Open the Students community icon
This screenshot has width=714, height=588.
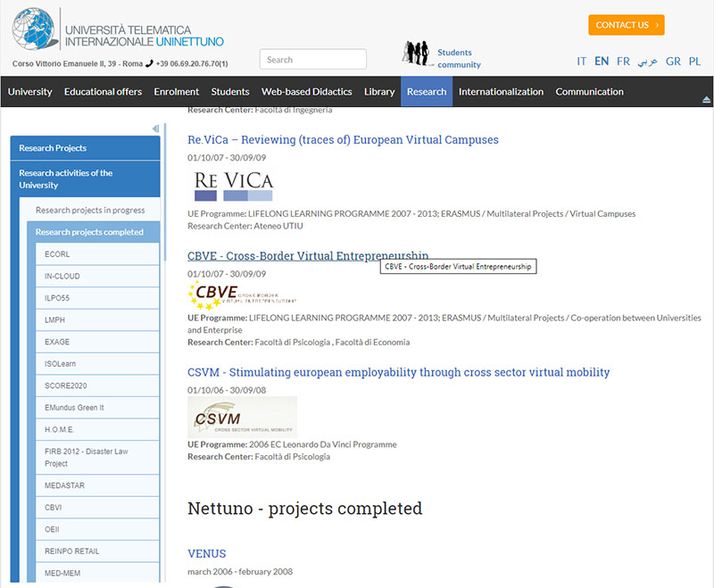(416, 54)
